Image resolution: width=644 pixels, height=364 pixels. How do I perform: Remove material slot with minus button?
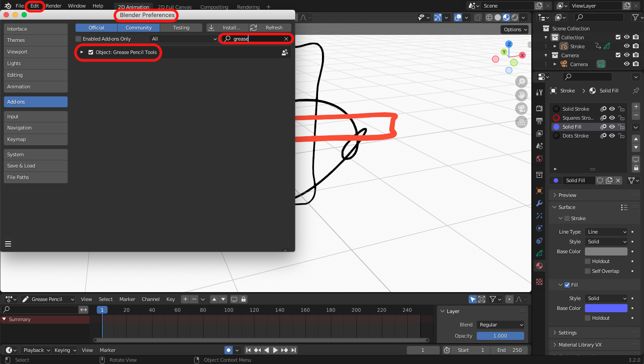636,116
